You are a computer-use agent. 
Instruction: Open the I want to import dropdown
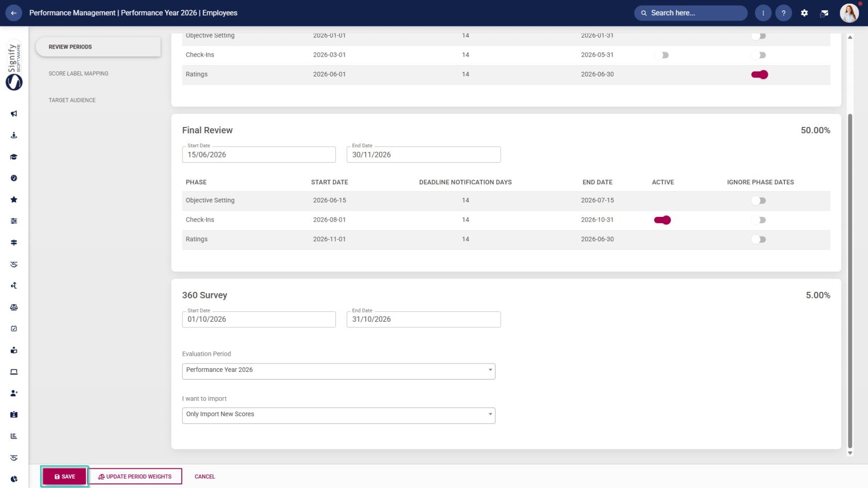(338, 415)
